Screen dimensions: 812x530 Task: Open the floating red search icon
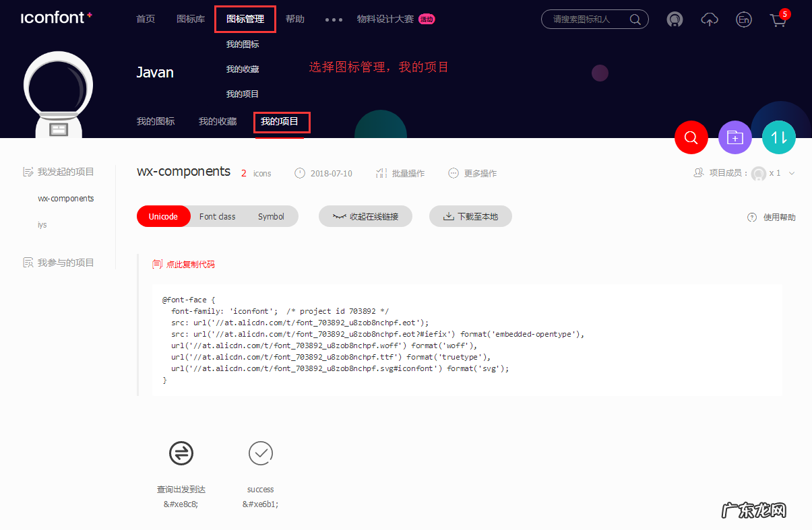pyautogui.click(x=691, y=137)
